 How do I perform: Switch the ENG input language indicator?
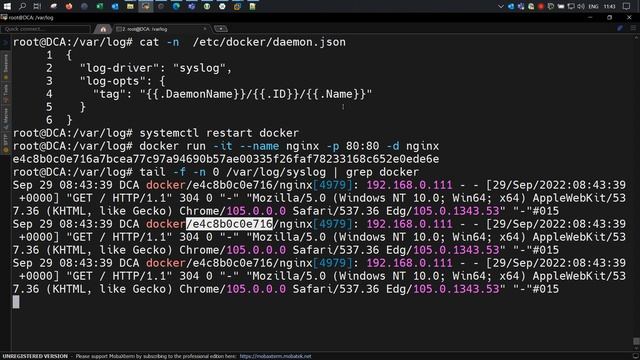593,7
